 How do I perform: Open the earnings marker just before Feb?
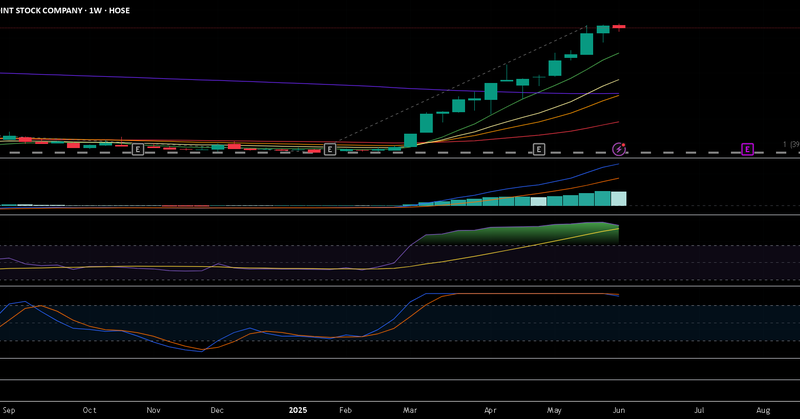tap(330, 150)
